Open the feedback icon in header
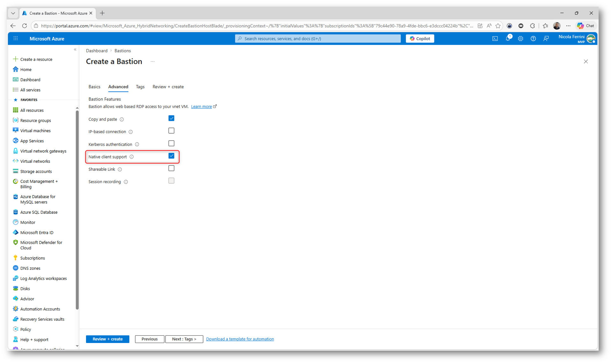612x364 pixels. [546, 38]
